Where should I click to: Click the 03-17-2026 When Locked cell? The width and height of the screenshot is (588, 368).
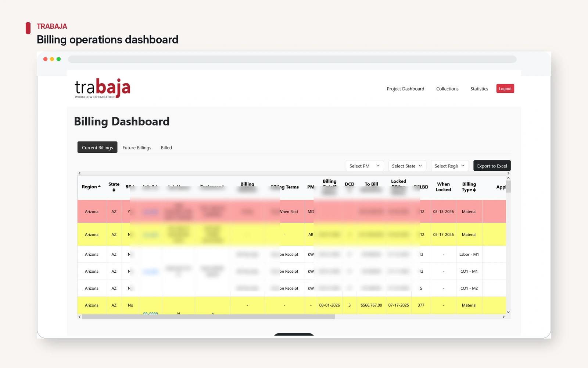443,234
